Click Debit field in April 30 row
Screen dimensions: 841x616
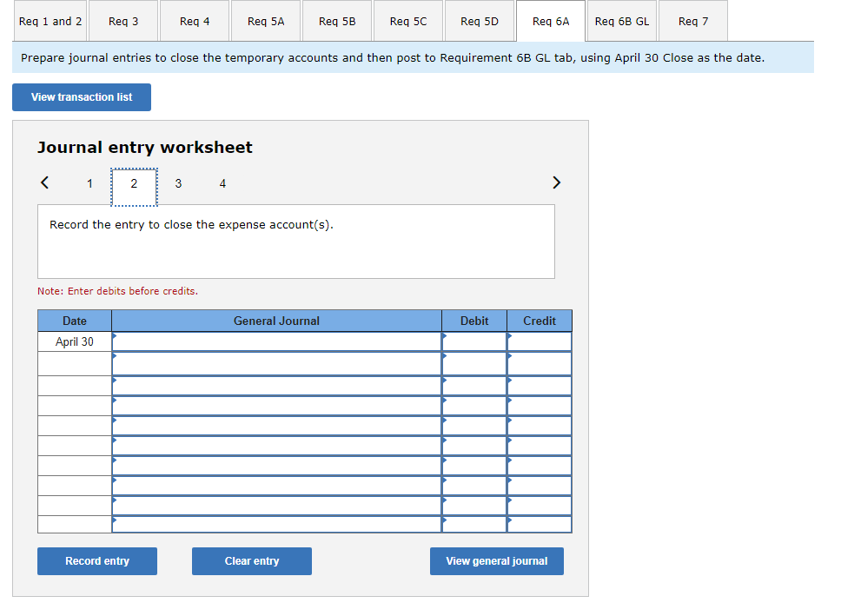click(474, 341)
